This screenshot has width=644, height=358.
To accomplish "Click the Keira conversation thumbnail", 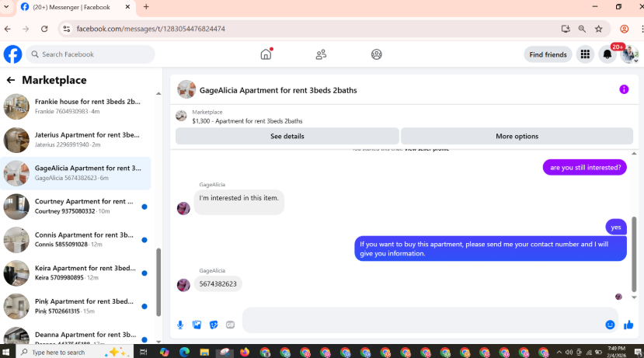I will [x=16, y=273].
